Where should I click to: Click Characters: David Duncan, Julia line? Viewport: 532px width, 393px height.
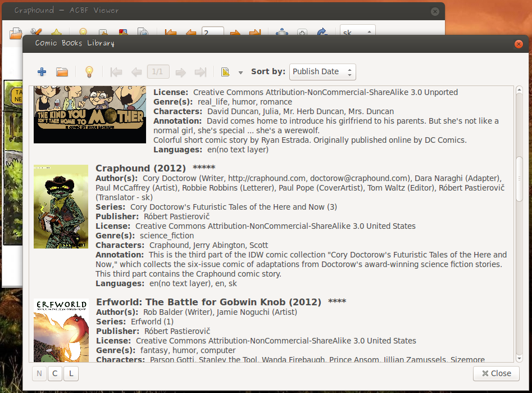(x=274, y=111)
